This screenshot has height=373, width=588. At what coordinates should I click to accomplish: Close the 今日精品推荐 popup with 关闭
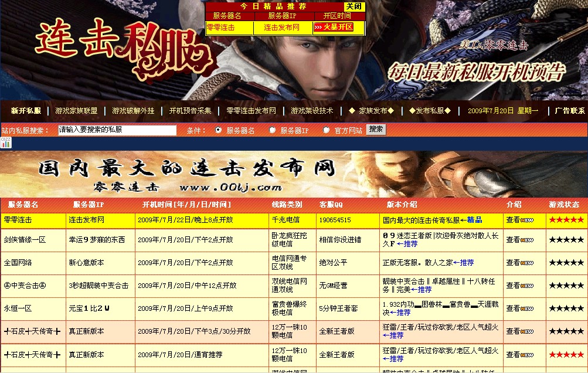[354, 6]
